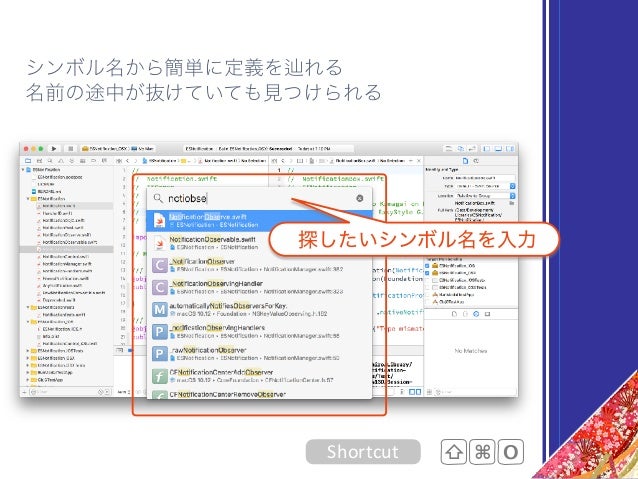Uncheck the first target membership checkbox
The height and width of the screenshot is (479, 638).
pyautogui.click(x=427, y=266)
